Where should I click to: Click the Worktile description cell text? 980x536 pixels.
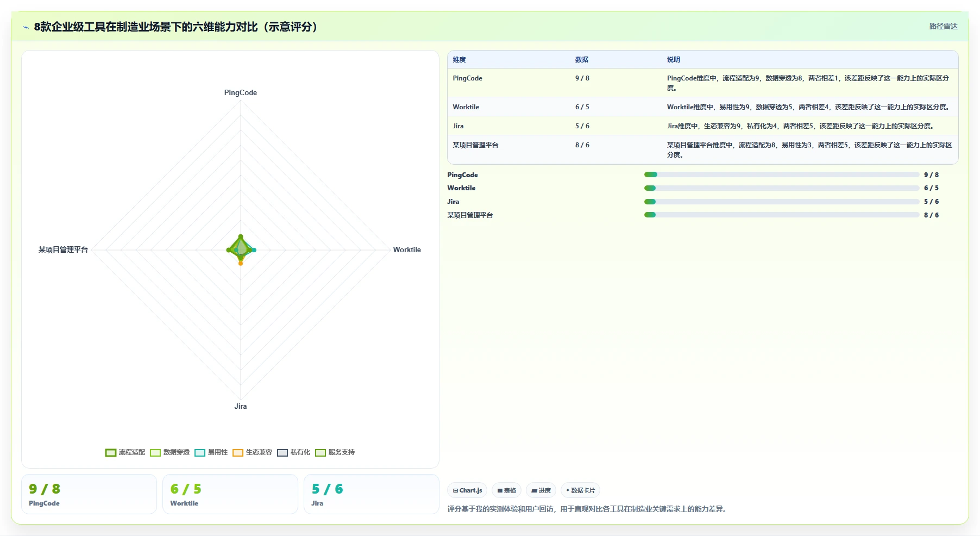coord(809,107)
